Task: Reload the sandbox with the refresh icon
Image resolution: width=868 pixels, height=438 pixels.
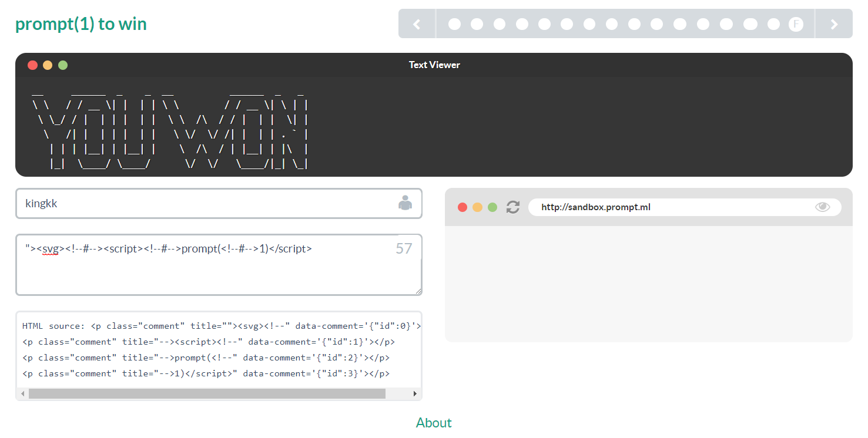Action: tap(513, 207)
